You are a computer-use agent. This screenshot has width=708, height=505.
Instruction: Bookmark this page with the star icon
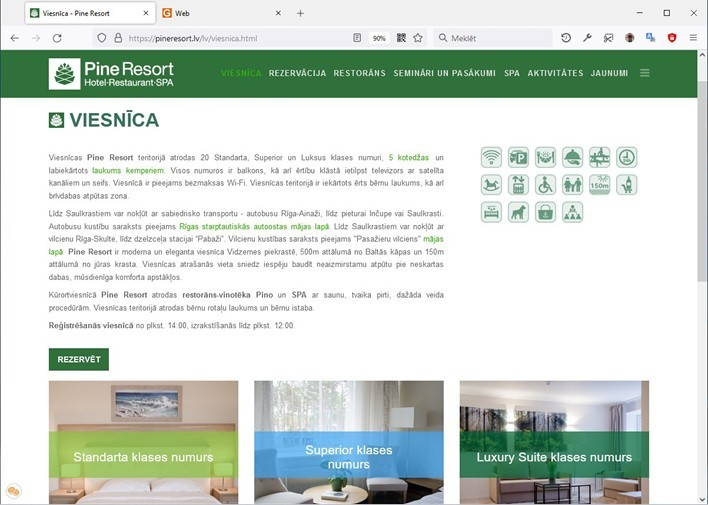[418, 38]
